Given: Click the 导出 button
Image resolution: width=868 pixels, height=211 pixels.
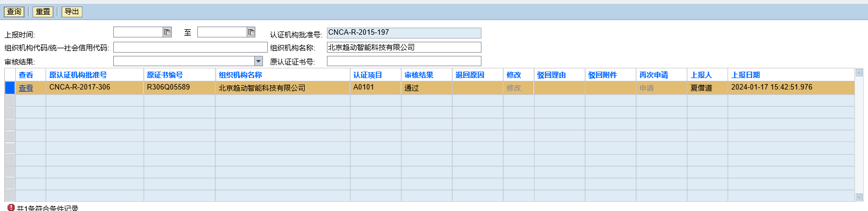Looking at the screenshot, I should pos(72,11).
